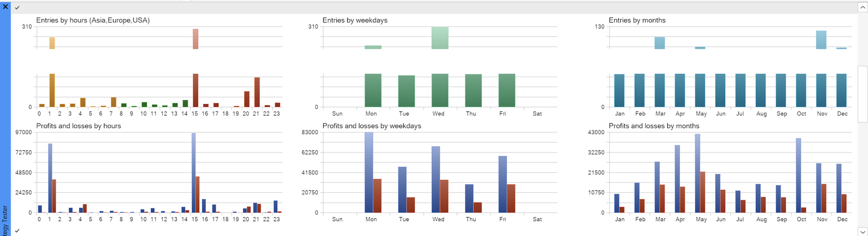
Task: Select the May profit bar in months chart
Action: click(698, 173)
